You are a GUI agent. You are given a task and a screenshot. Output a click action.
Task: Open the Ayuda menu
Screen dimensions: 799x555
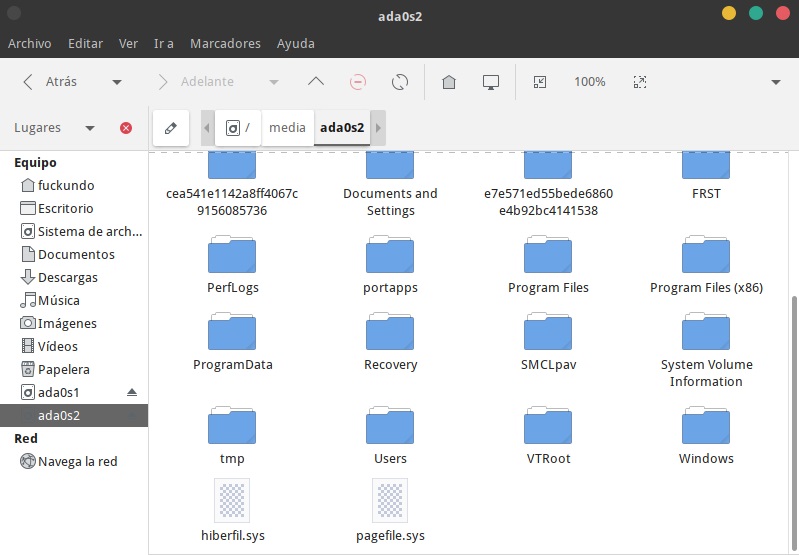[x=296, y=44]
